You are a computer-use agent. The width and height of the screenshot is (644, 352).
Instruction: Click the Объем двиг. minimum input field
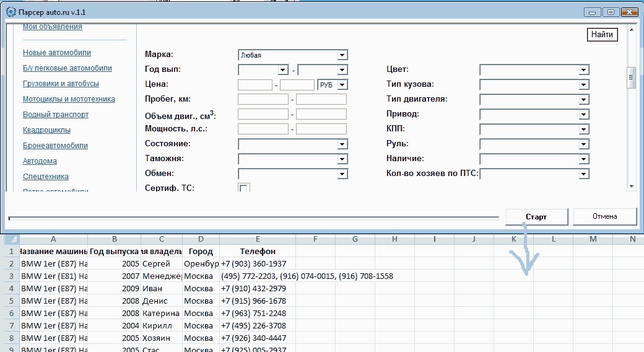click(263, 114)
